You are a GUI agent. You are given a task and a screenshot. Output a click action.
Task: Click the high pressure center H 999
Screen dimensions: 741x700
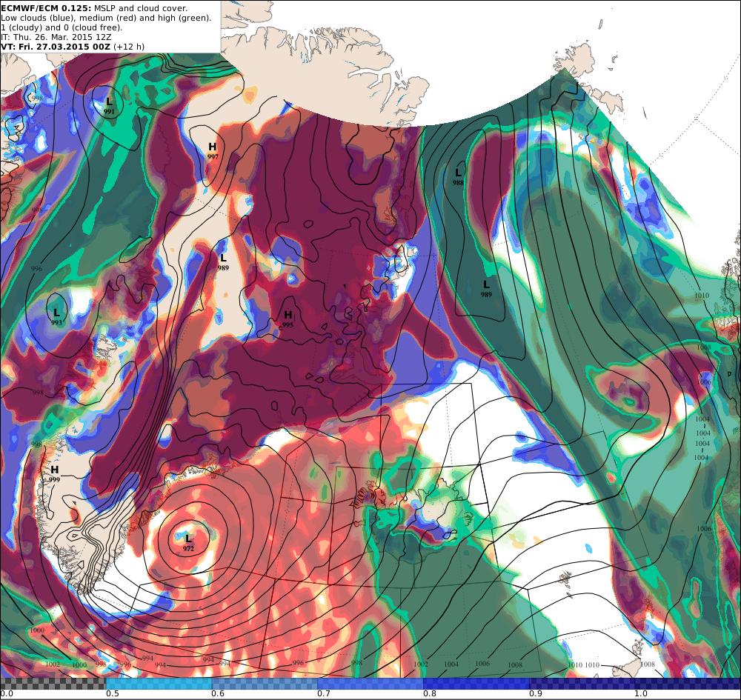(55, 473)
